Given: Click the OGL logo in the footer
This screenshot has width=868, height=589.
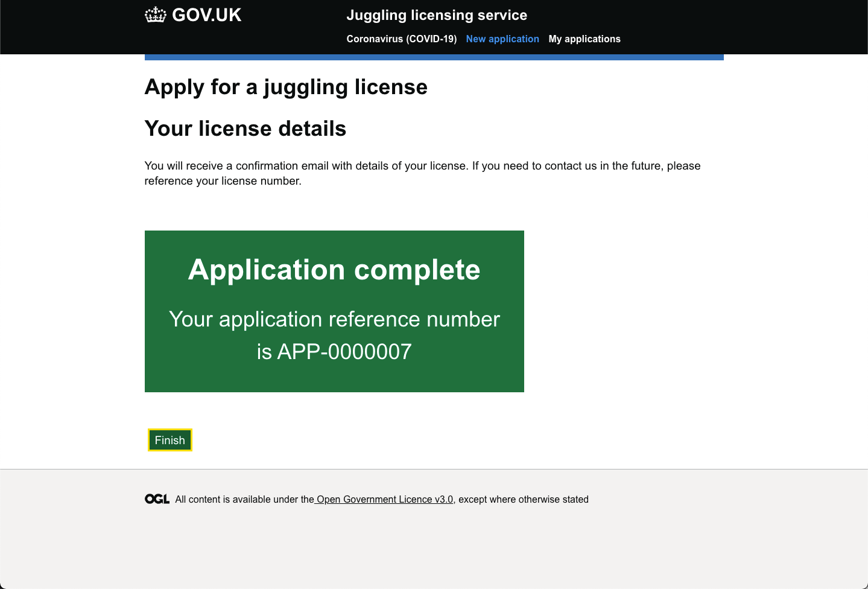Looking at the screenshot, I should point(157,499).
